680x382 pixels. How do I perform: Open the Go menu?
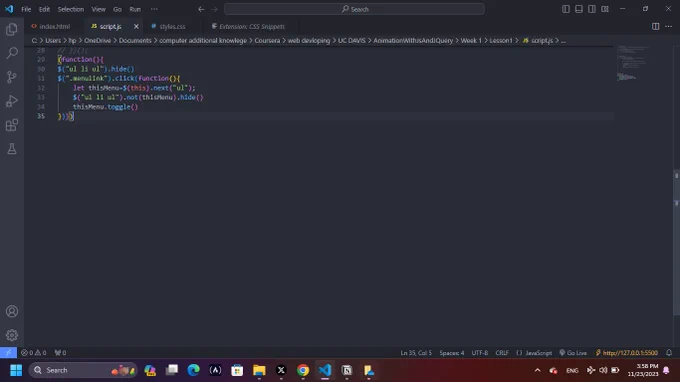(117, 9)
